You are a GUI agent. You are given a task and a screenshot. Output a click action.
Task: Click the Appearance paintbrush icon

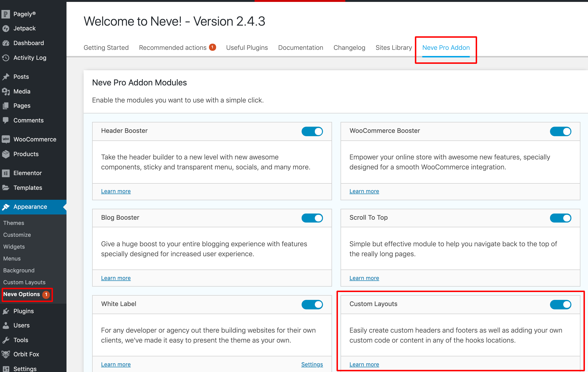click(x=6, y=207)
